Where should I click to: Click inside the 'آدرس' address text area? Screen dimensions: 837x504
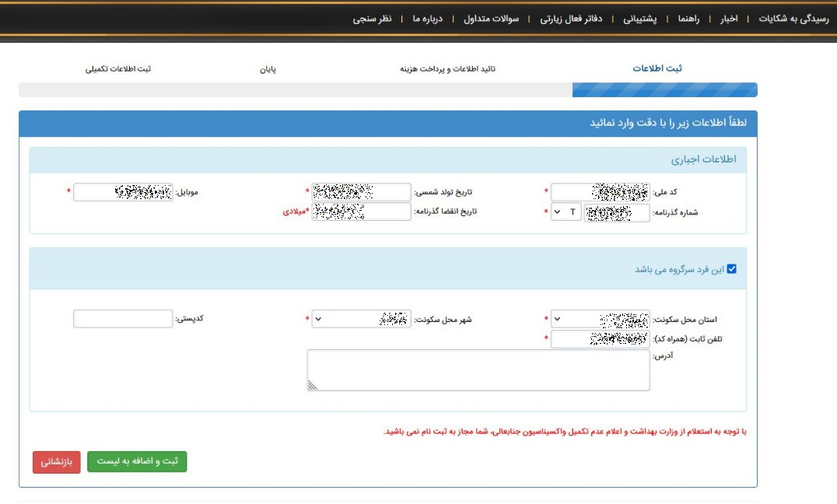[478, 370]
